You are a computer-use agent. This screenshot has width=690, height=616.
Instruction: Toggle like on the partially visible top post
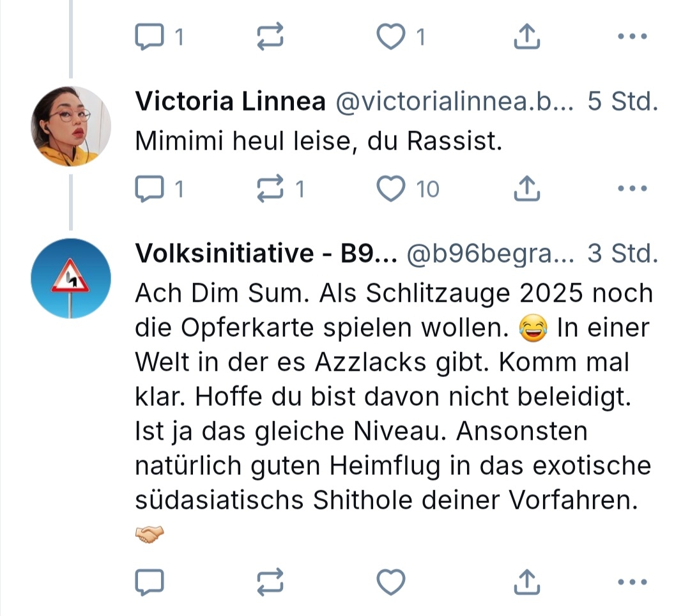click(392, 38)
